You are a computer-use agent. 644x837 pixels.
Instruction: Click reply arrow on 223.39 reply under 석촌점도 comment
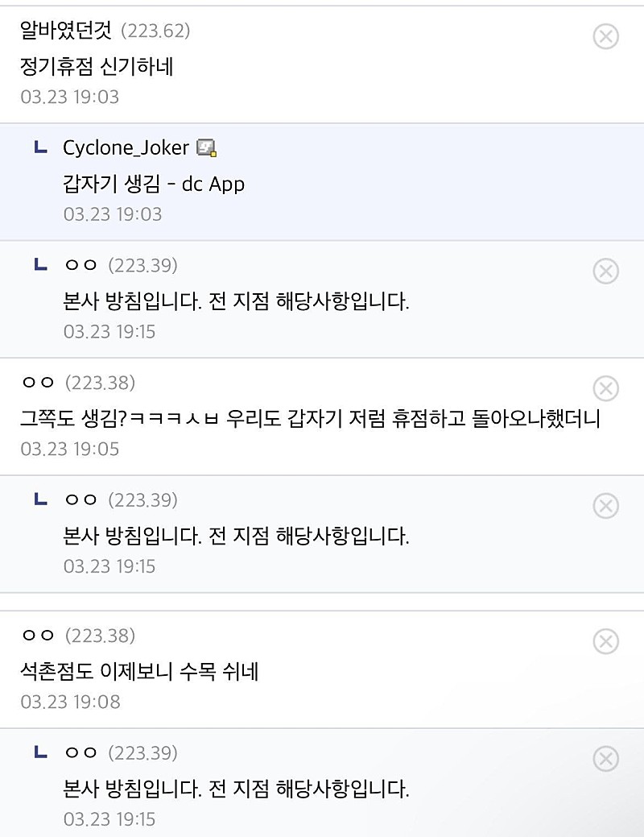40,752
